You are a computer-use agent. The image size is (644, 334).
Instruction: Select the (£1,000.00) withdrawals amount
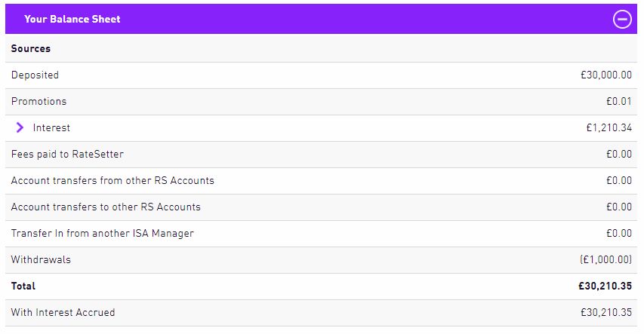click(605, 259)
